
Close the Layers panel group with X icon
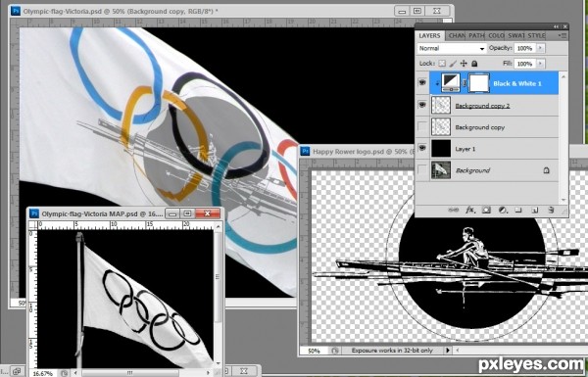click(x=564, y=26)
